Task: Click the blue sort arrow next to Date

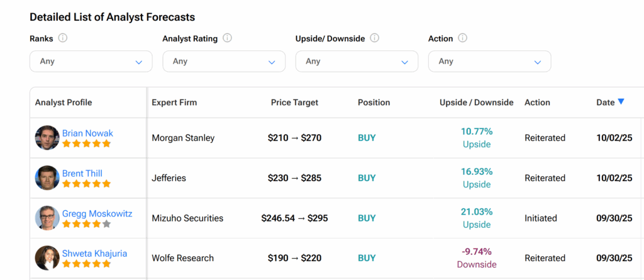Action: pos(621,102)
